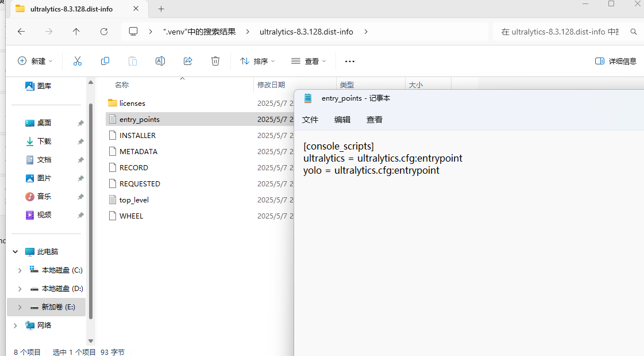Click the "yolo = ultralytics.cfg:entrypoint" line
This screenshot has height=356, width=644.
click(x=371, y=170)
